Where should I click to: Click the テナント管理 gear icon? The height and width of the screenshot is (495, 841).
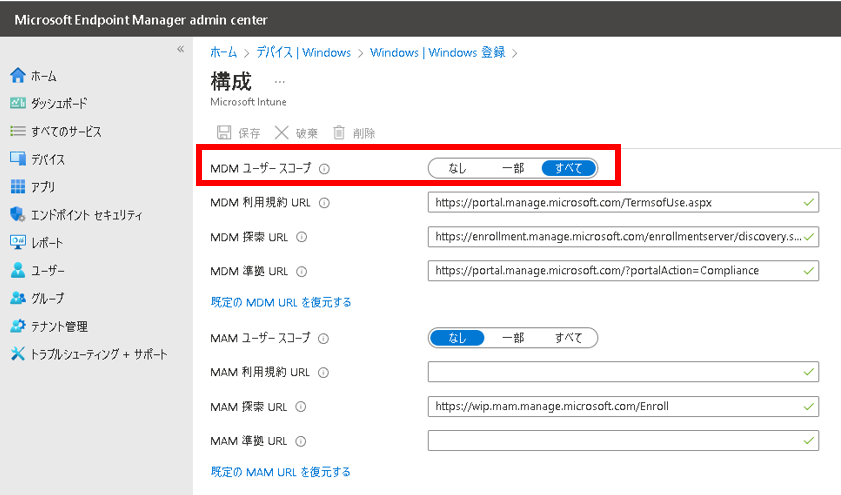pos(18,326)
